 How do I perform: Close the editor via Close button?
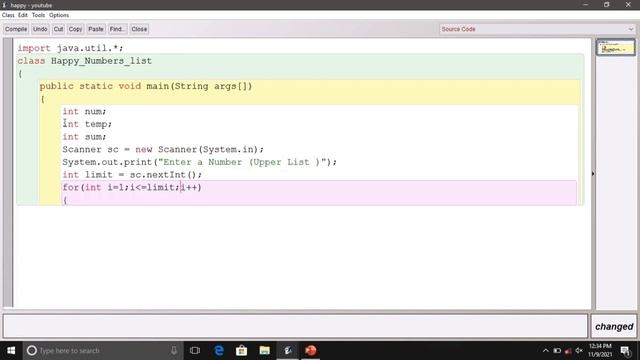[139, 29]
